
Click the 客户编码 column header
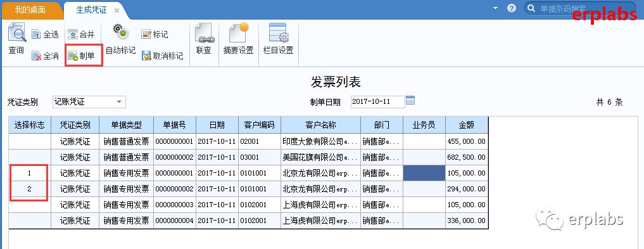(x=260, y=125)
